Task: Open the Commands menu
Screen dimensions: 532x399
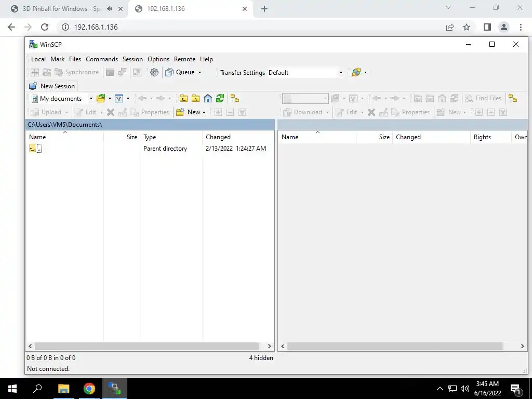Action: click(x=102, y=59)
